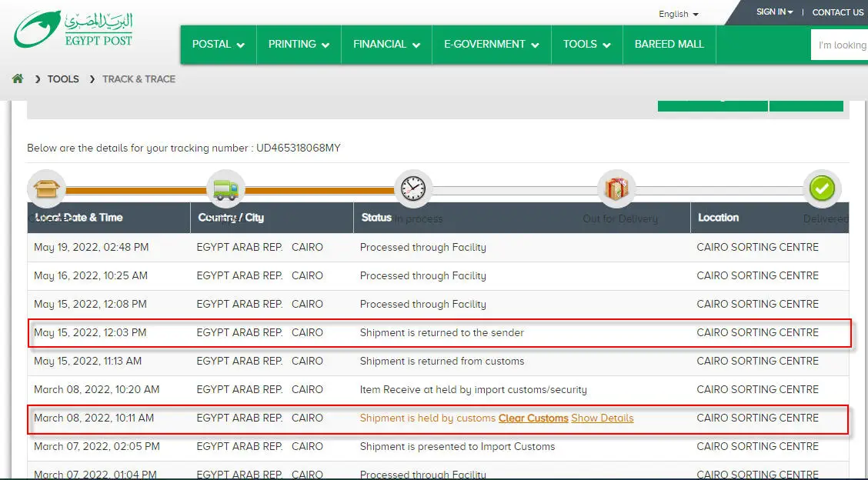Click 'May 15, 2022, 12:08 PM' cell

(90, 304)
